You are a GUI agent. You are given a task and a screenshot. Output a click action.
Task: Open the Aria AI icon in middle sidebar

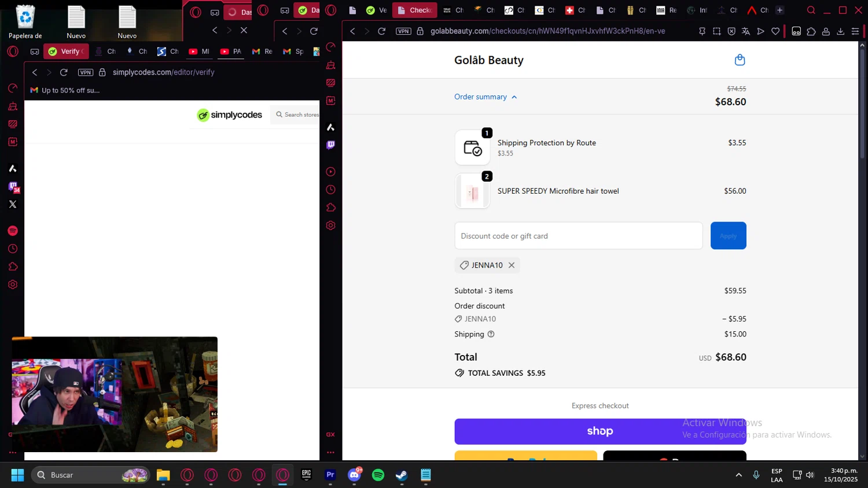tap(330, 127)
